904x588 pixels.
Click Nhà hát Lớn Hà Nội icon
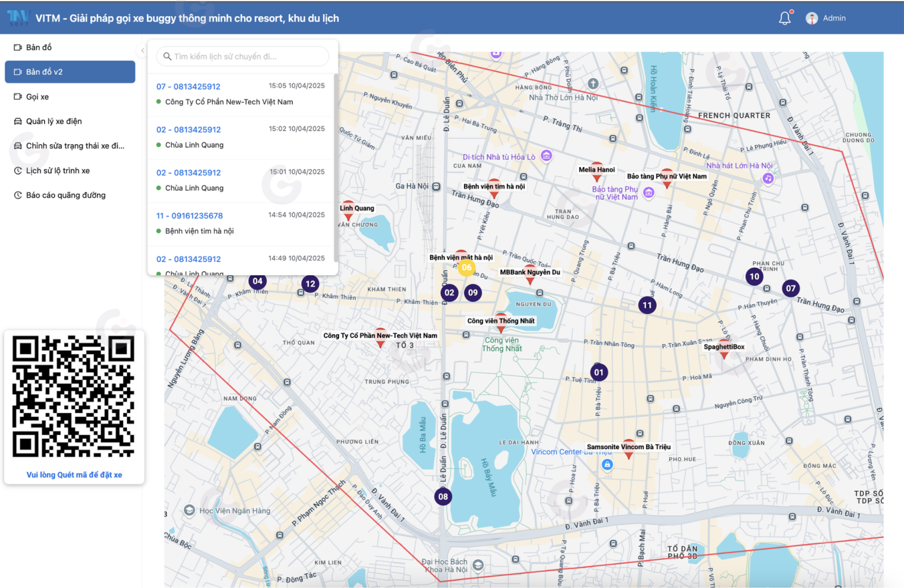click(768, 178)
